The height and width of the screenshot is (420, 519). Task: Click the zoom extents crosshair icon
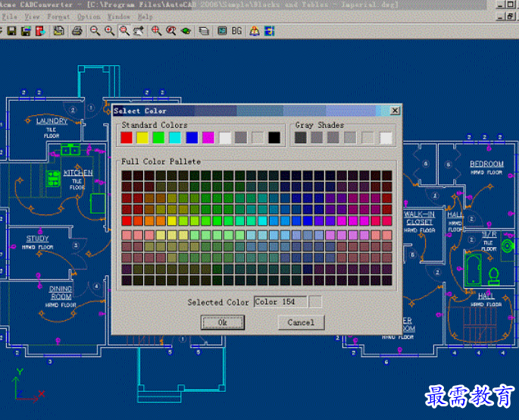click(x=156, y=31)
